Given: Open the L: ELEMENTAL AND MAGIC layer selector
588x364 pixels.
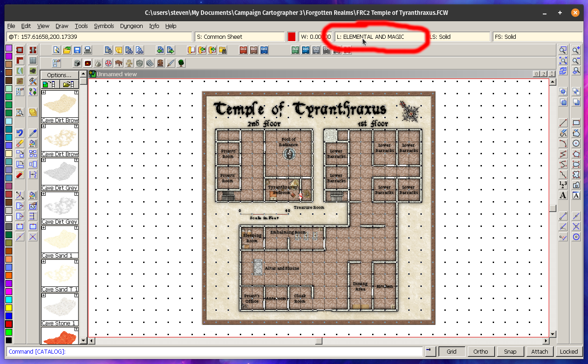Looking at the screenshot, I should click(380, 37).
